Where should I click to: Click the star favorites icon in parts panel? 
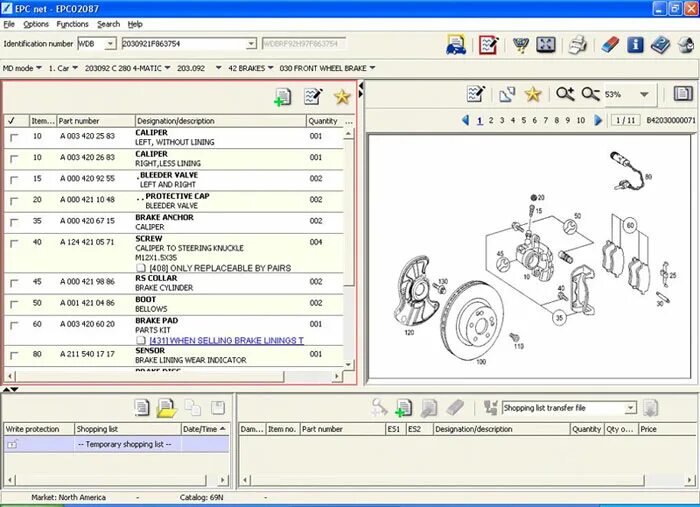tap(342, 96)
